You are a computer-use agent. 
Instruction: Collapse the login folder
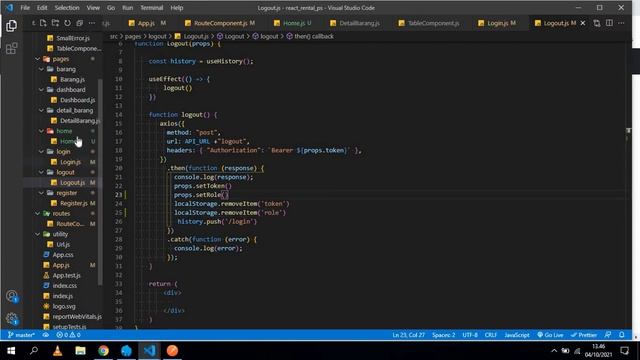[63, 151]
